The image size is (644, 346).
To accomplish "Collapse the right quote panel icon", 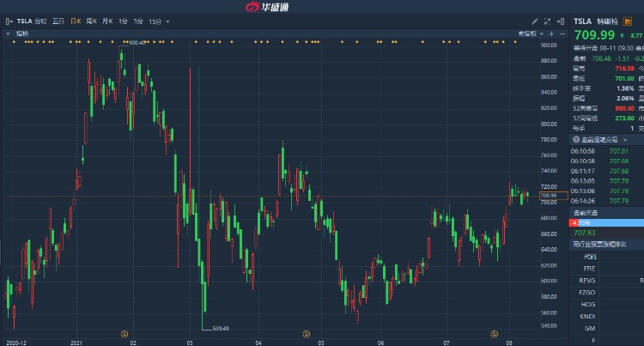I will (560, 21).
